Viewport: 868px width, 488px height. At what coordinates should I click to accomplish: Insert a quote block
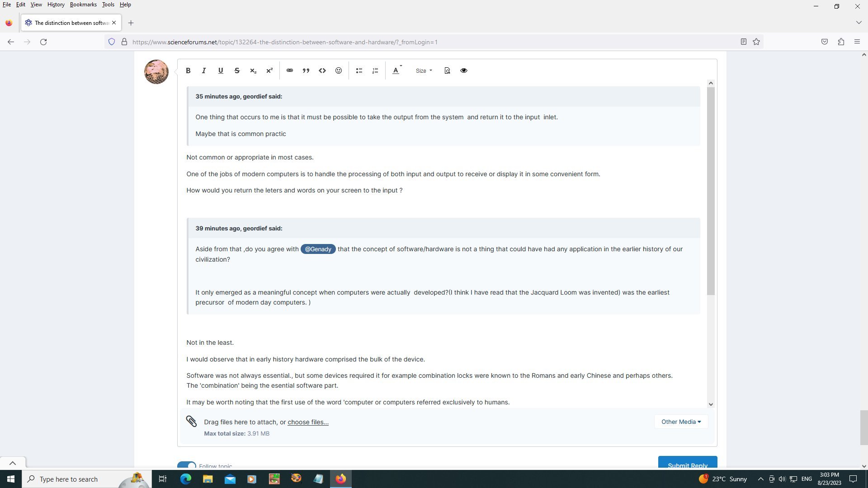[306, 70]
